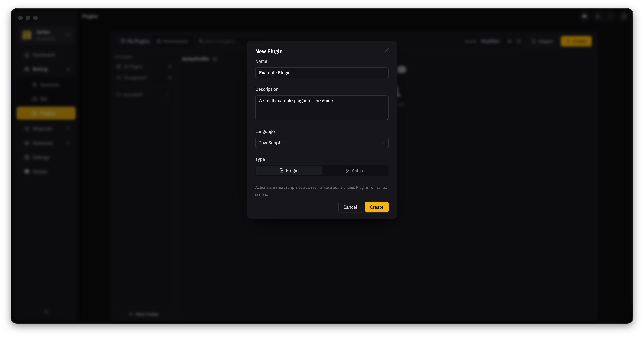Click the lightning bolt icon beside Action

click(x=347, y=170)
